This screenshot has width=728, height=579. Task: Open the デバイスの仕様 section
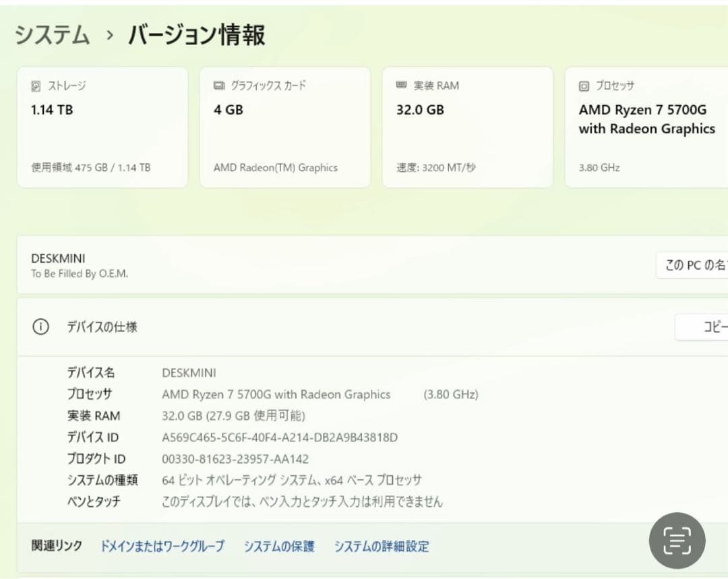pos(102,326)
